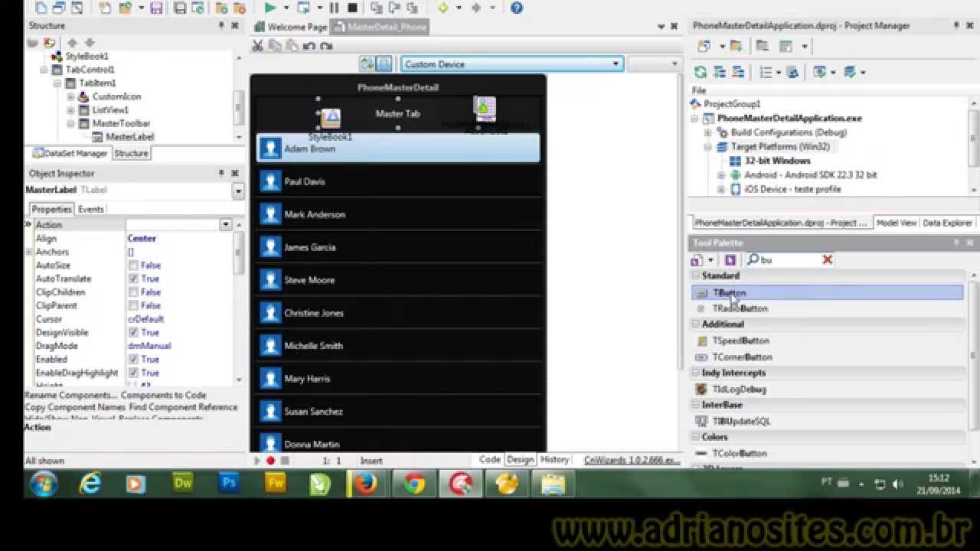Click the Windows Start orb
The width and height of the screenshot is (980, 551).
(45, 484)
